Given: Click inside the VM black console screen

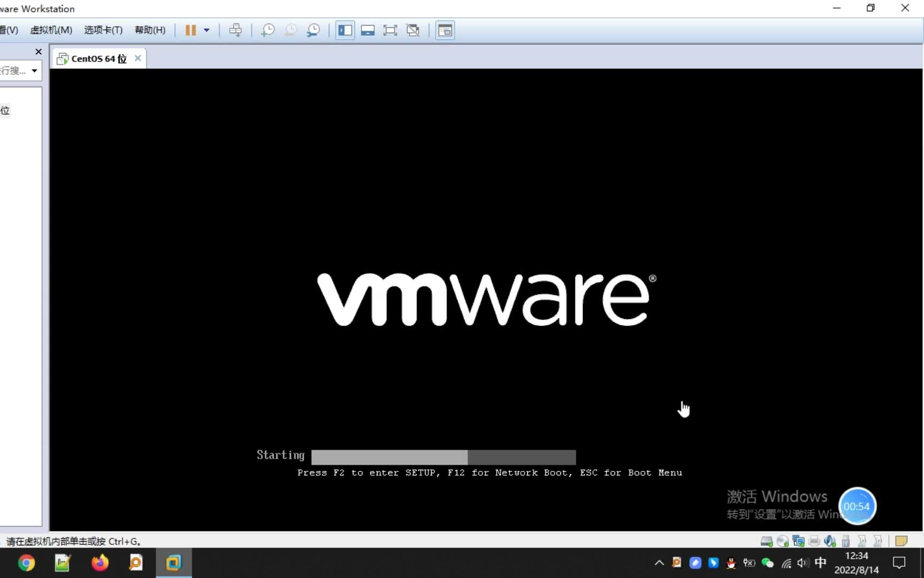Looking at the screenshot, I should click(486, 300).
